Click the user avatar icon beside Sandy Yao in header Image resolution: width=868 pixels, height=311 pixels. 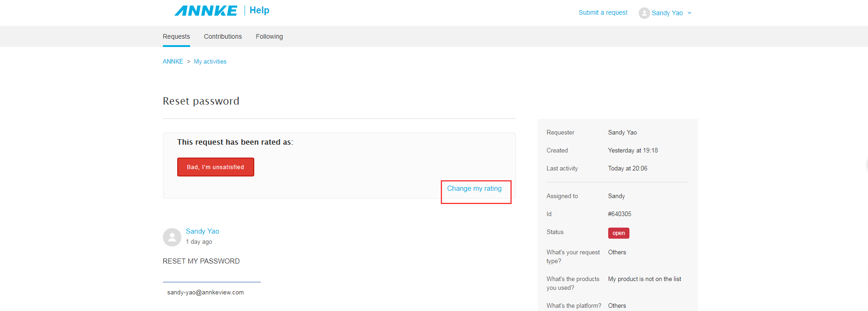(644, 13)
